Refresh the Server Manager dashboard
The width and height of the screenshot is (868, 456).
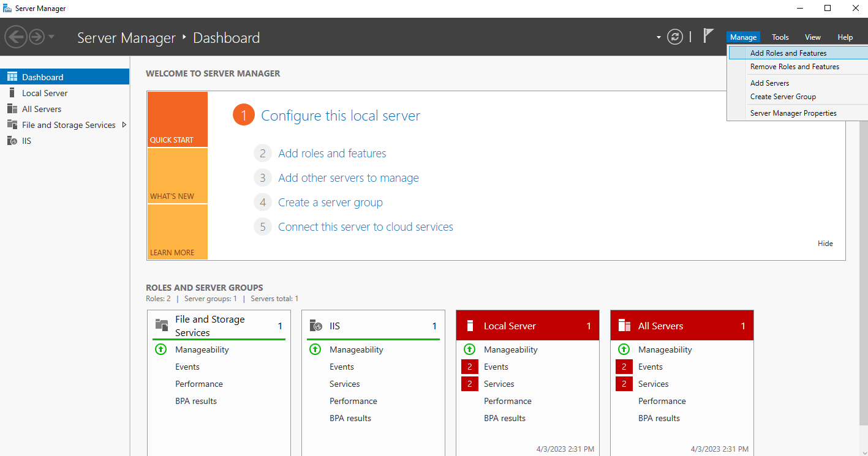click(675, 37)
